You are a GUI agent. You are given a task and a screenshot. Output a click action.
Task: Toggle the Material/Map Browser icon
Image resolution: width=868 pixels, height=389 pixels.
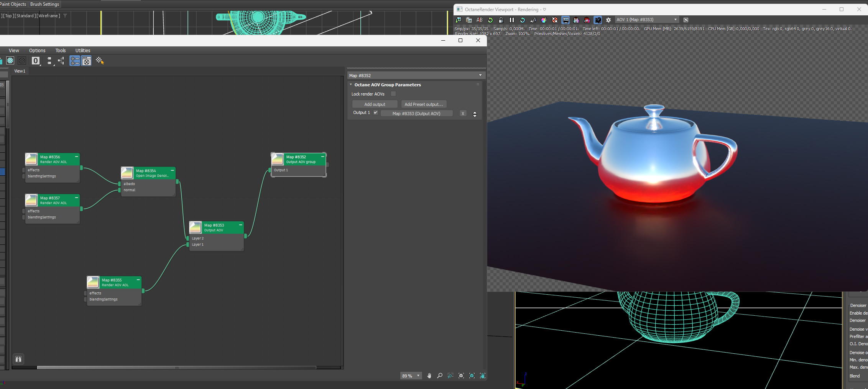pyautogui.click(x=75, y=61)
